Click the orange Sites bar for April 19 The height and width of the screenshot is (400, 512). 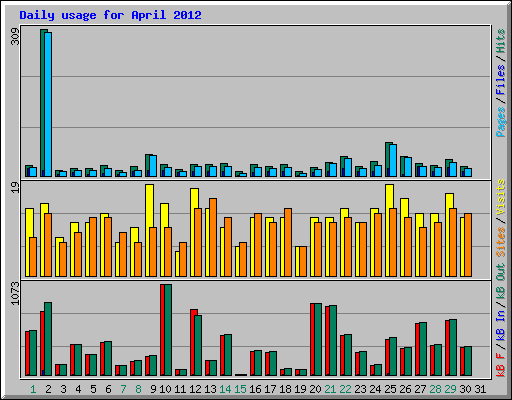(x=303, y=262)
